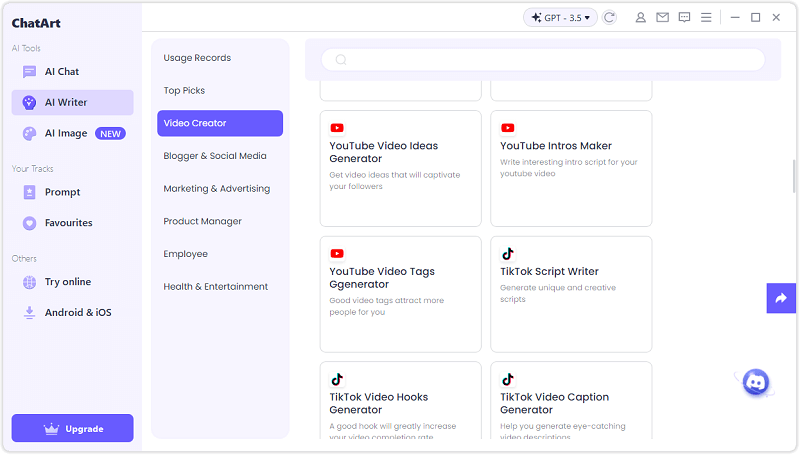Open AI Chat in the sidebar
Viewport: 800px width, 455px height.
click(62, 72)
